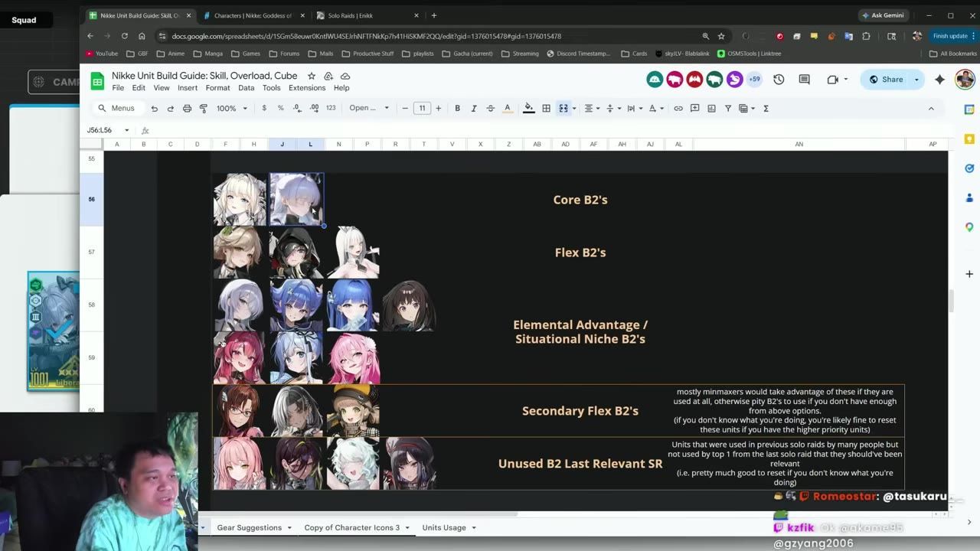Click the Undo arrow in Sheets toolbar
The image size is (980, 551).
[x=155, y=109]
